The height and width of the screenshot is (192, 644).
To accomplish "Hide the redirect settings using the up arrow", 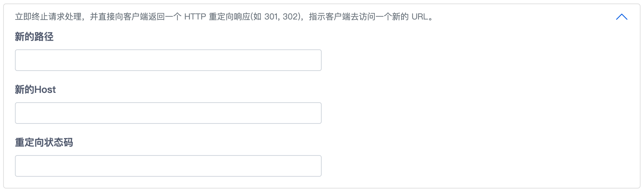I will point(621,17).
